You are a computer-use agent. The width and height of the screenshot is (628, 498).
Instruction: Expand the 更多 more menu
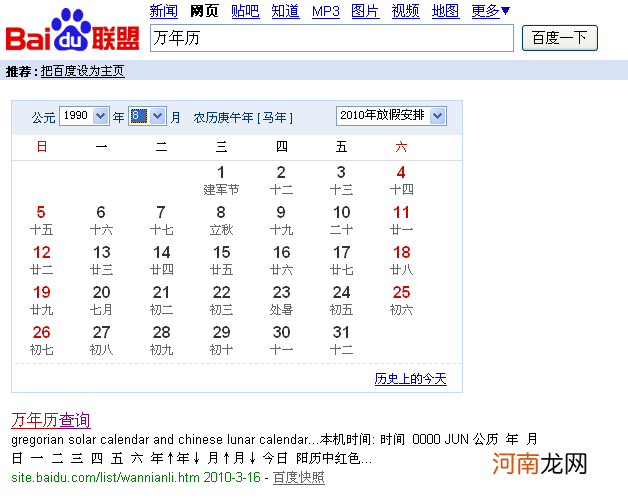point(490,11)
